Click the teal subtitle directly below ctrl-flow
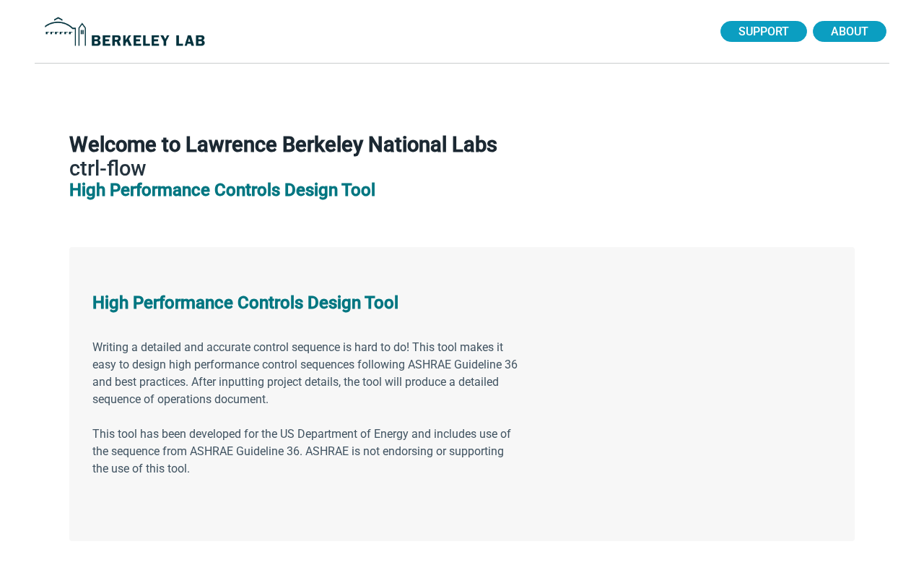This screenshot has height=578, width=924. [x=222, y=190]
